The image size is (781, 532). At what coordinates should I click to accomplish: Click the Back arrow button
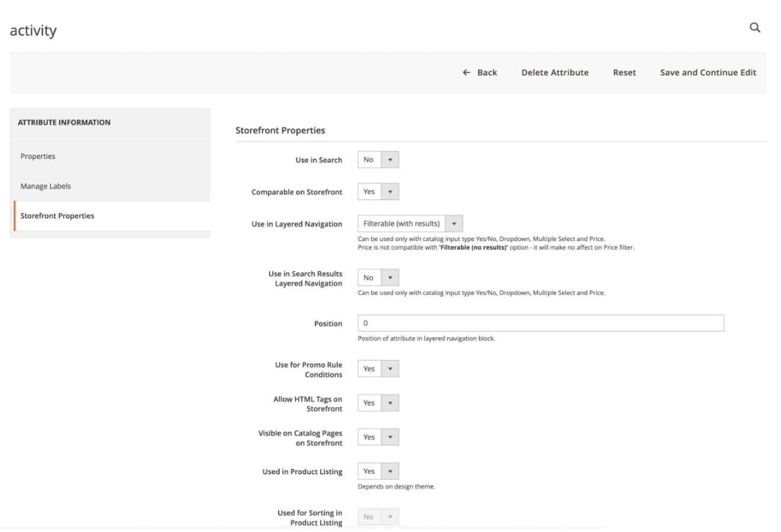[x=480, y=72]
